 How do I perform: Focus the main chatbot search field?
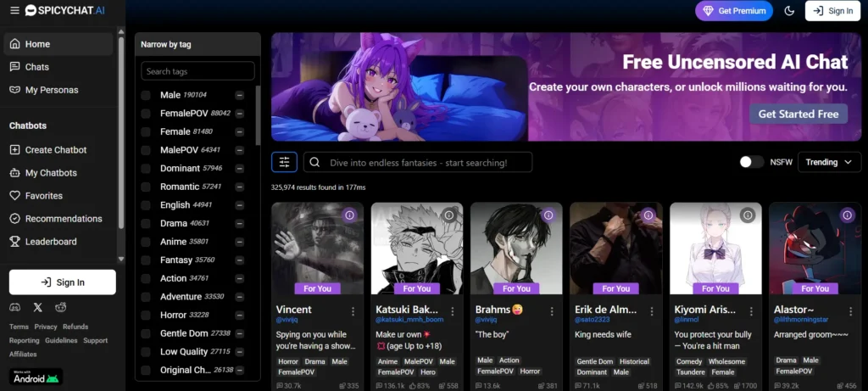click(418, 162)
